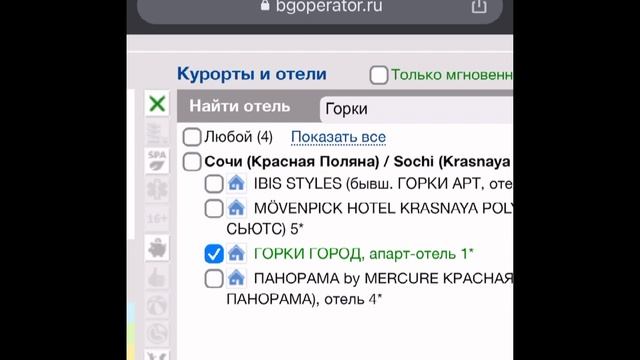Click the Найти отель search field containing Горки
The image size is (640, 360).
416,109
